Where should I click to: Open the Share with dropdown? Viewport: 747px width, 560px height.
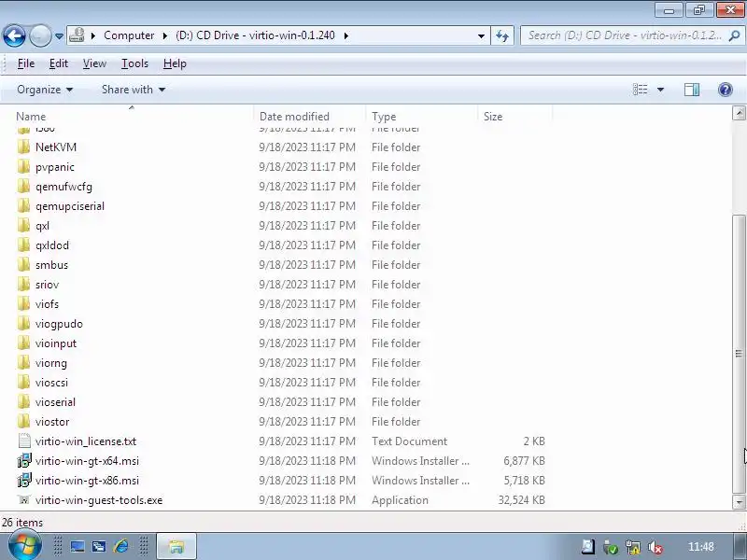pos(134,90)
